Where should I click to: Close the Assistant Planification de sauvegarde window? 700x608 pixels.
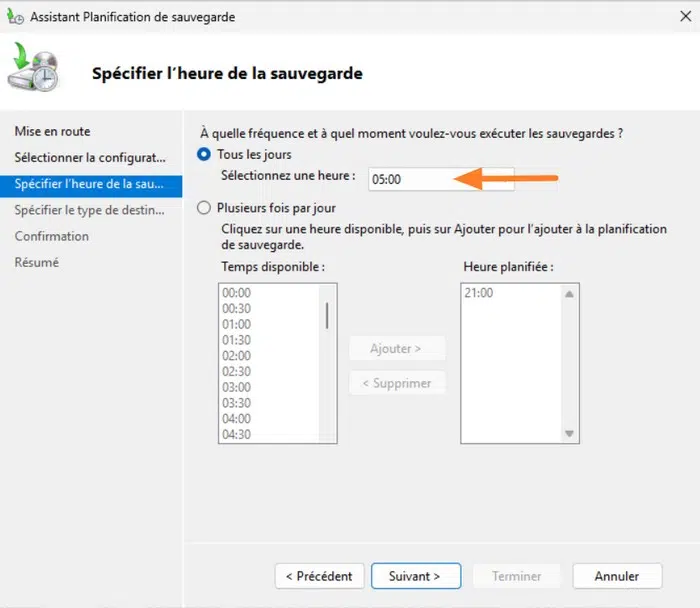pyautogui.click(x=686, y=17)
